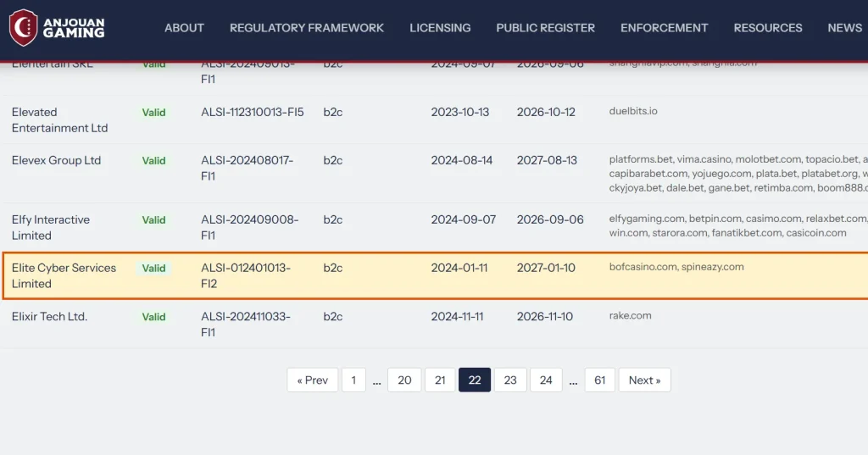Select Elevated Entertainment Ltd company name
Viewport: 868px width, 455px height.
[60, 120]
